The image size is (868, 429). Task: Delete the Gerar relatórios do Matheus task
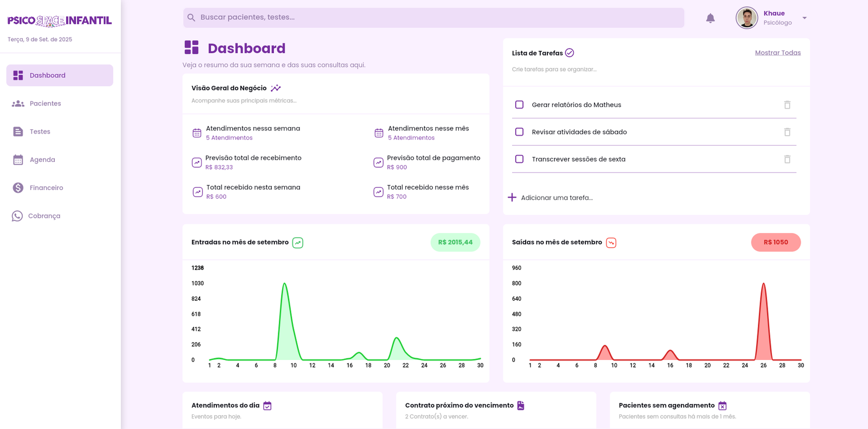coord(787,105)
